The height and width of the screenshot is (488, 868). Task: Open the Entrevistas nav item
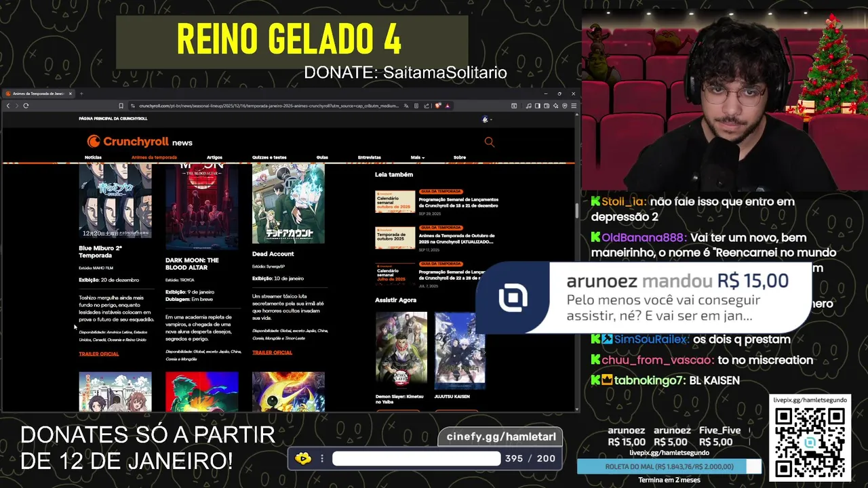370,157
